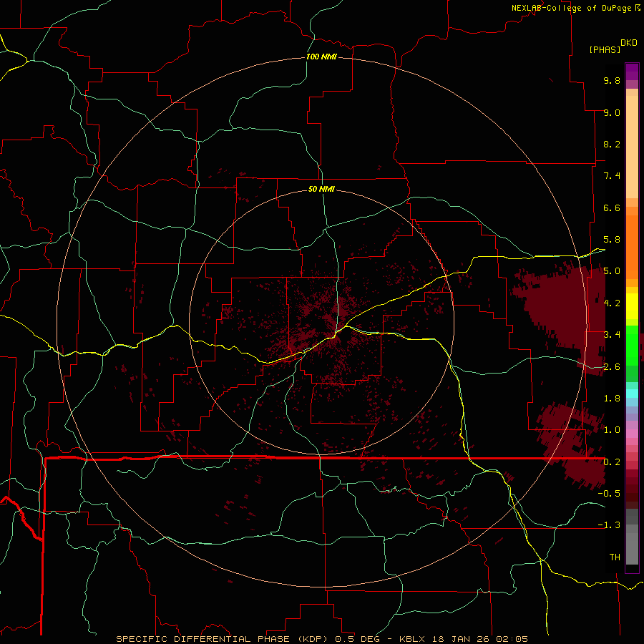
Task: Click the 100 NMI range ring label
Action: pos(321,57)
